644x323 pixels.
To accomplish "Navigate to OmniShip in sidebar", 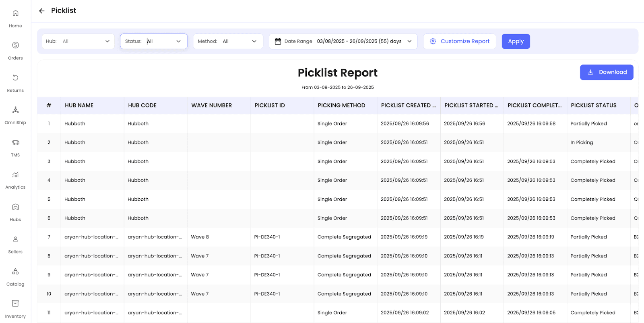I will point(15,115).
